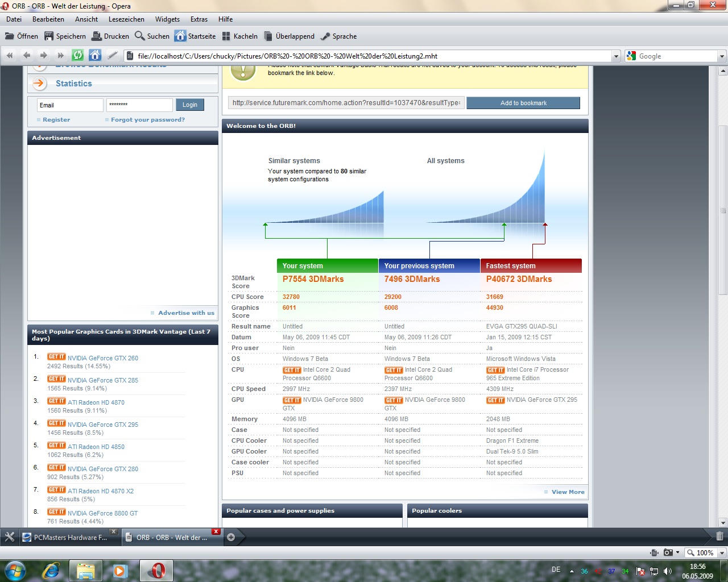Click in the Email input field
Image resolution: width=728 pixels, height=582 pixels.
(x=71, y=105)
